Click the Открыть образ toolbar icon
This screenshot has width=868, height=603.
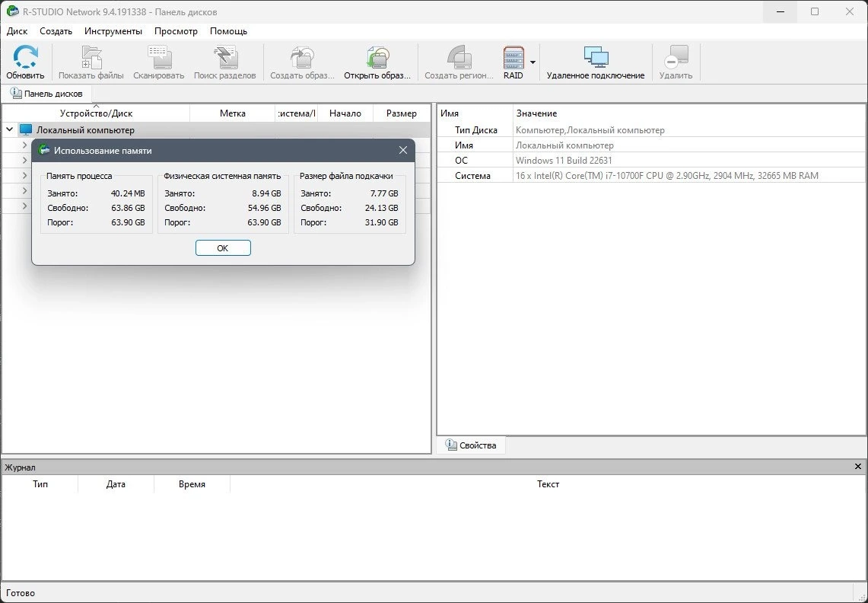click(x=377, y=57)
